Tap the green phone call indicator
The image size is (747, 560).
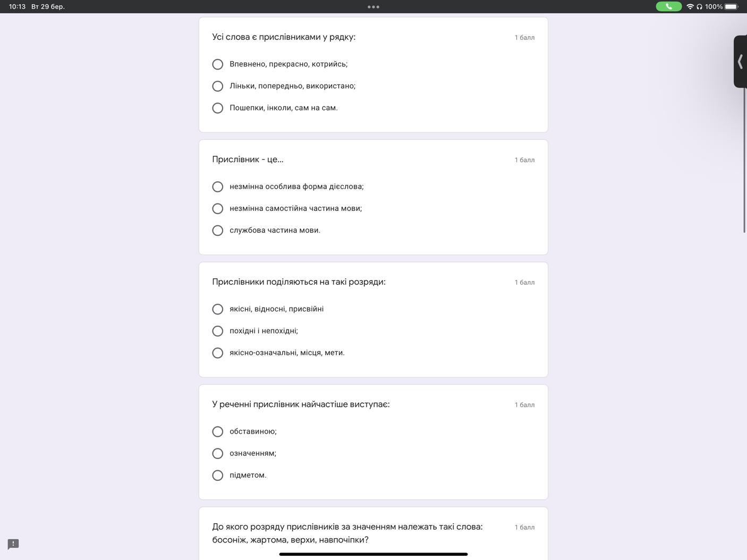coord(668,6)
